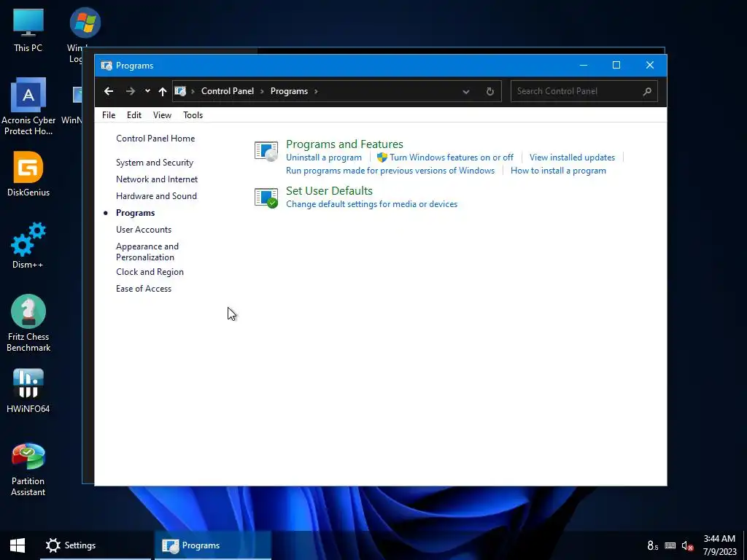Open recent locations dropdown arrow
Screen dimensions: 747x560
147,91
